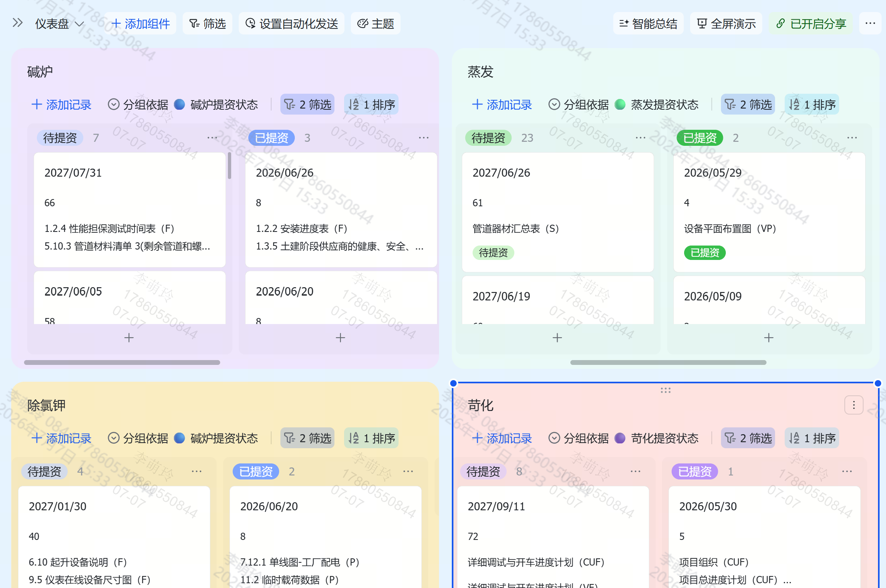886x588 pixels.
Task: Open 碱炉 card dated 2027/07/31
Action: pos(130,209)
